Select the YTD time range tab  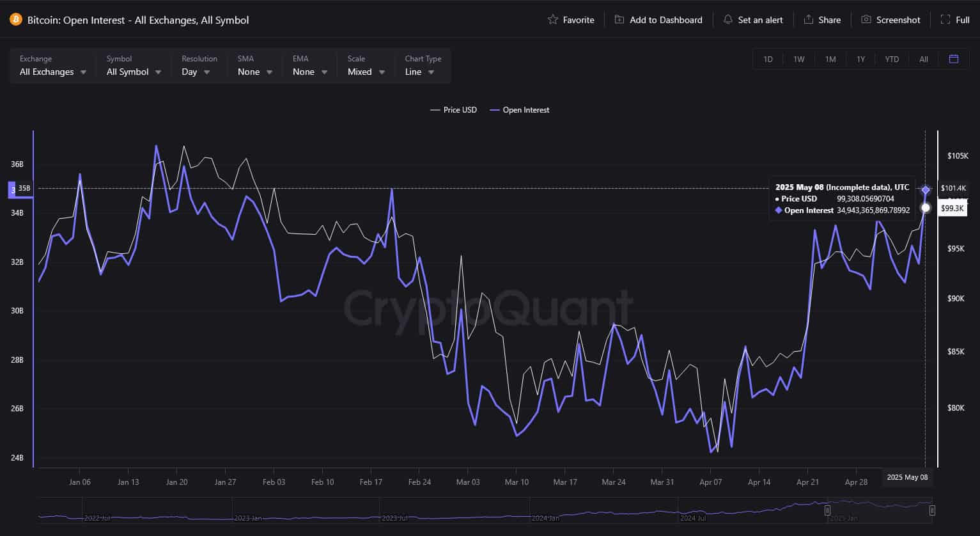tap(892, 59)
